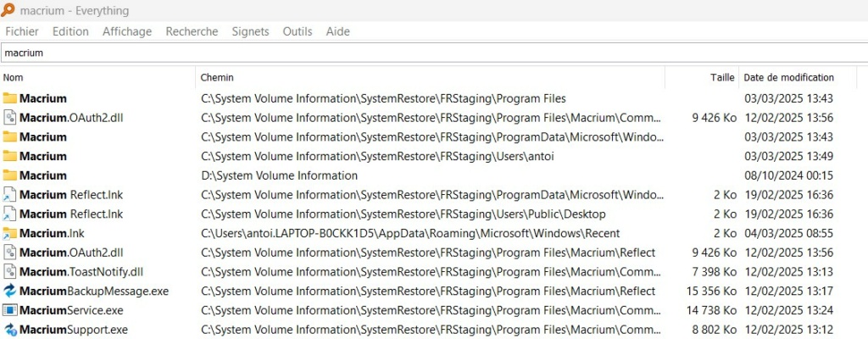The image size is (868, 339).
Task: Click the MacriumSupport.exe icon
Action: [10, 330]
